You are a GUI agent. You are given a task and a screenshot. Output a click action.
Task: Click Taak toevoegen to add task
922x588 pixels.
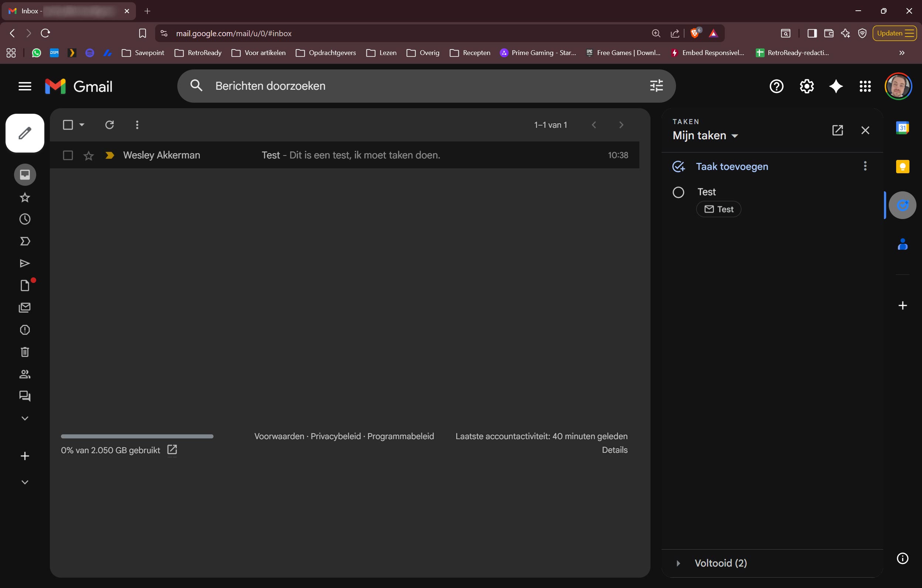pos(731,167)
